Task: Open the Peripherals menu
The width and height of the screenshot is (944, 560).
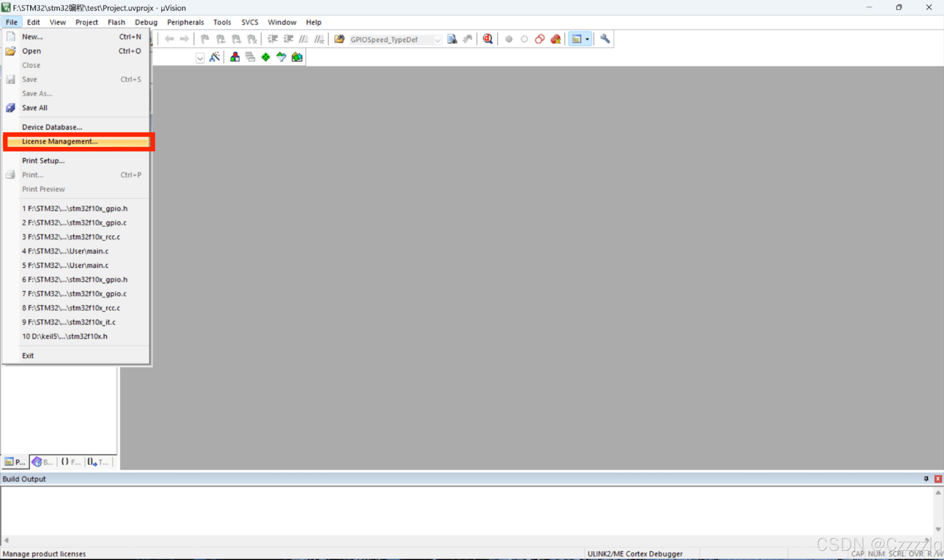Action: [x=185, y=22]
